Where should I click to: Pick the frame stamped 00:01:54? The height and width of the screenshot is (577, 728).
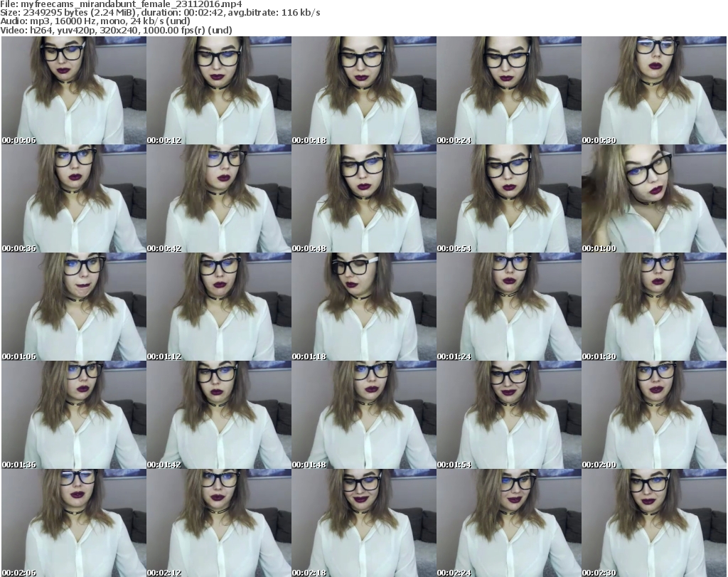point(509,415)
